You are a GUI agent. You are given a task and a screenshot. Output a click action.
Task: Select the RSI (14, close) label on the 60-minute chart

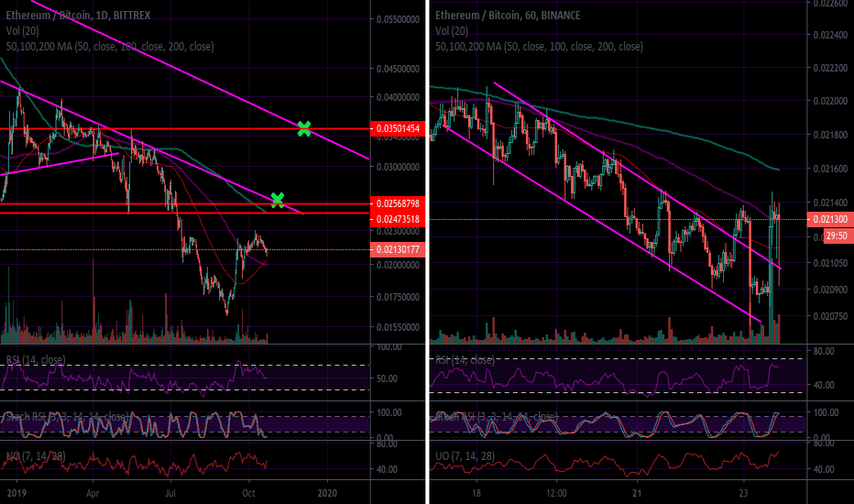(x=465, y=359)
